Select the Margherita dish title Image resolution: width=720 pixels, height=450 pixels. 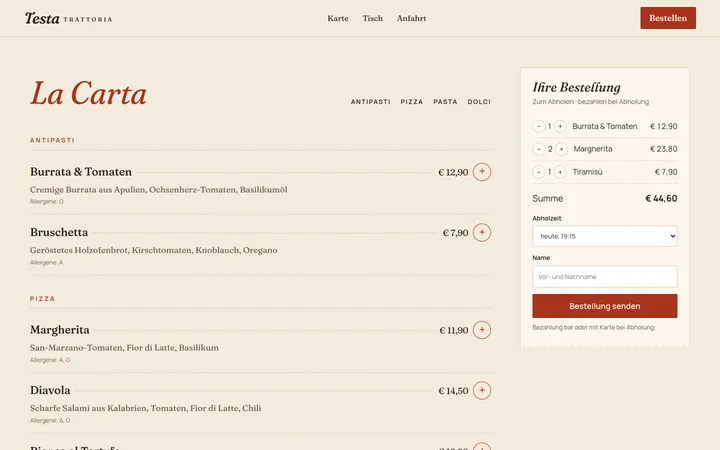(x=60, y=330)
